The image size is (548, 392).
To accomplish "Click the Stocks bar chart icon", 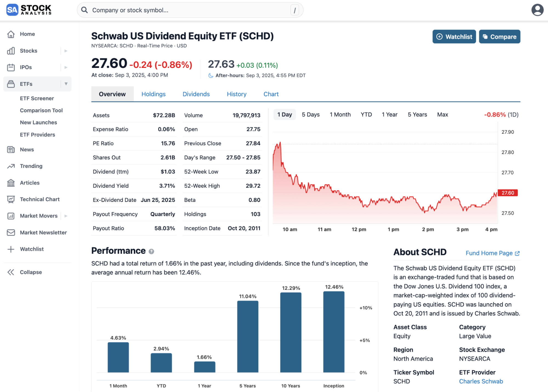I will (x=11, y=51).
